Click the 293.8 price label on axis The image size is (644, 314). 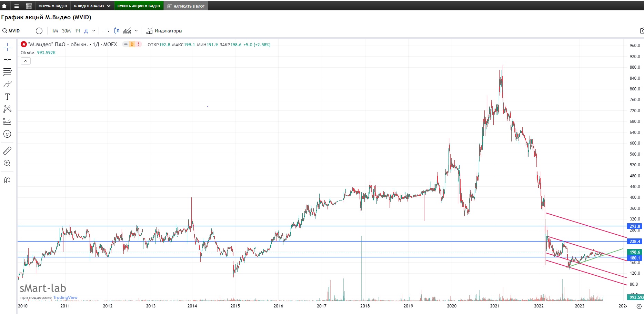click(635, 226)
